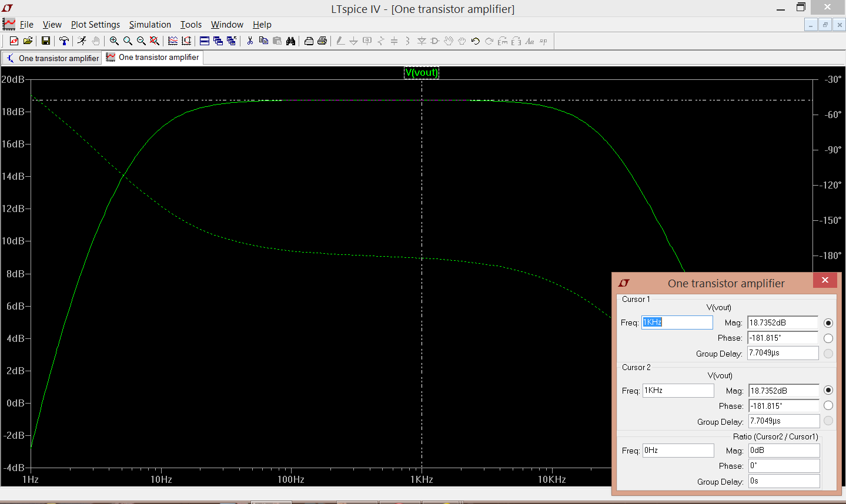Select Cursor 2 Phase radio button

[x=828, y=405]
